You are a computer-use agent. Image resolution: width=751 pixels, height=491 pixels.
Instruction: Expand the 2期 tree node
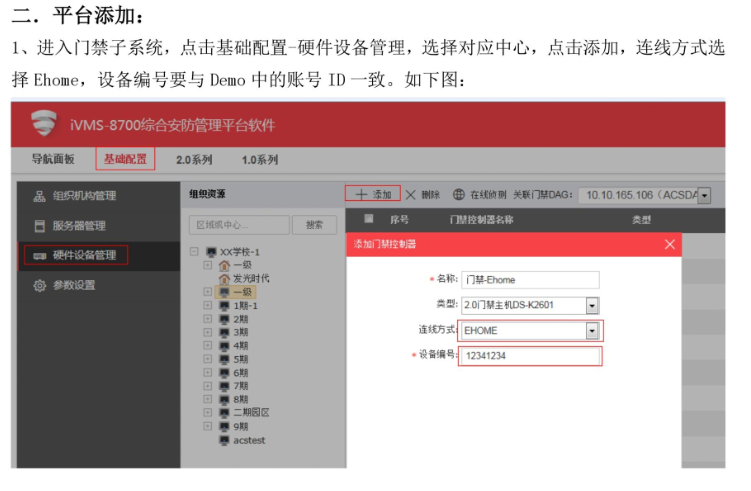click(207, 319)
